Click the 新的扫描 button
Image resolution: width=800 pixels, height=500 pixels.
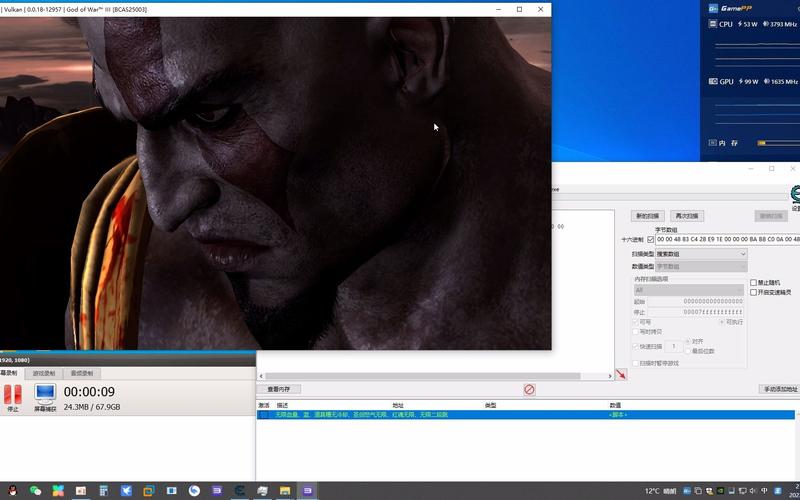point(648,216)
